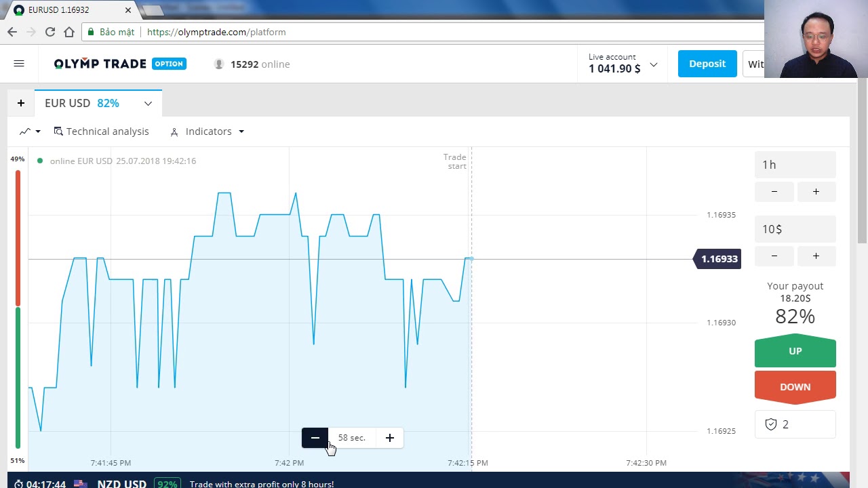Screen dimensions: 868x488
Task: Click the 92% badge in banner
Action: pyautogui.click(x=167, y=484)
